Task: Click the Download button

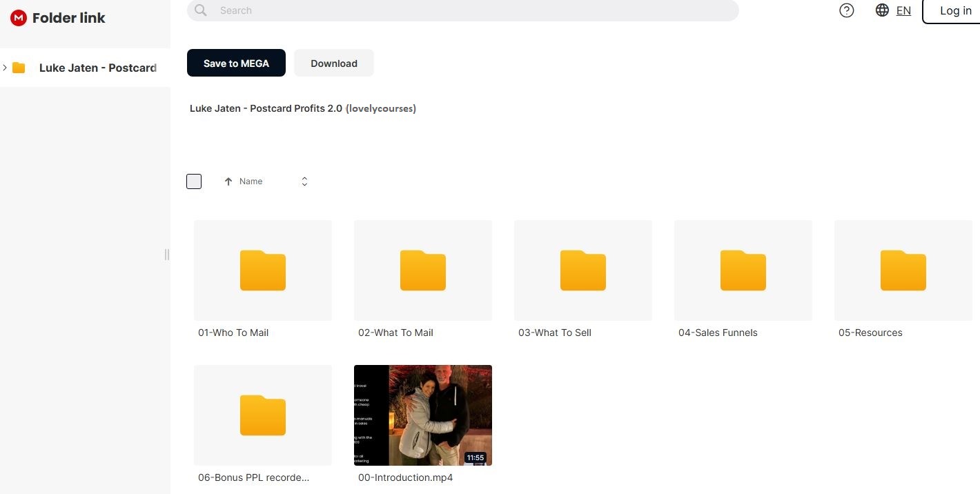Action: click(334, 63)
